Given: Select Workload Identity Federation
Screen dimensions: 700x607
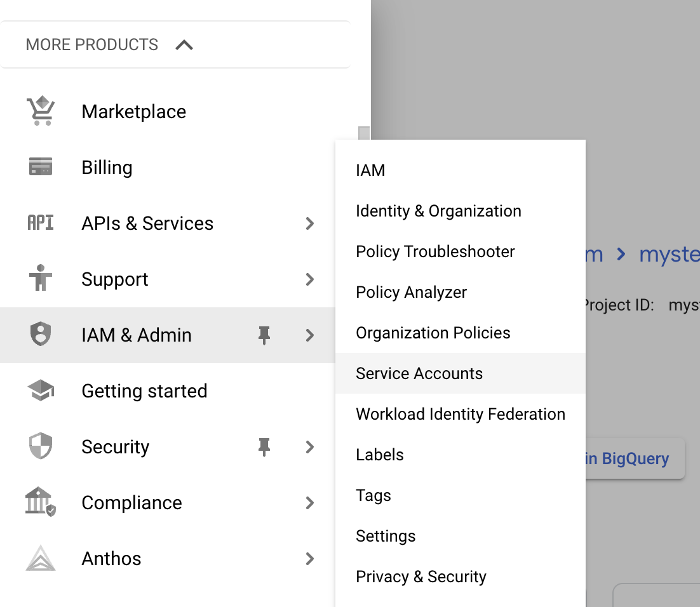Looking at the screenshot, I should pos(460,414).
